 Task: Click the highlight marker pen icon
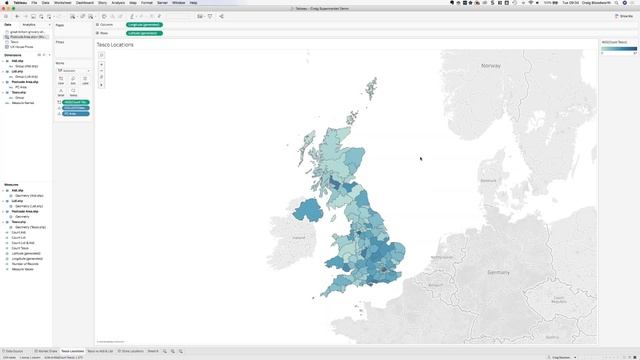click(132, 16)
